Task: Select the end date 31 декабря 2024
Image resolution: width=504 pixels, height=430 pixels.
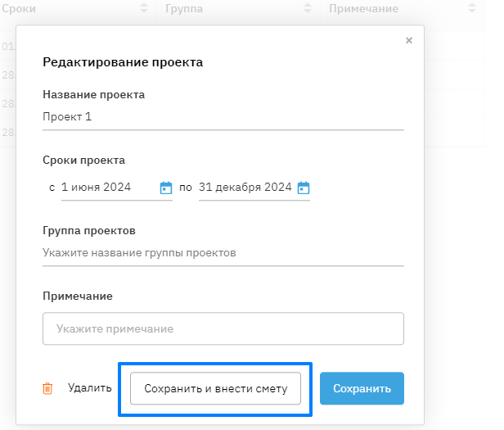Action: tap(245, 188)
